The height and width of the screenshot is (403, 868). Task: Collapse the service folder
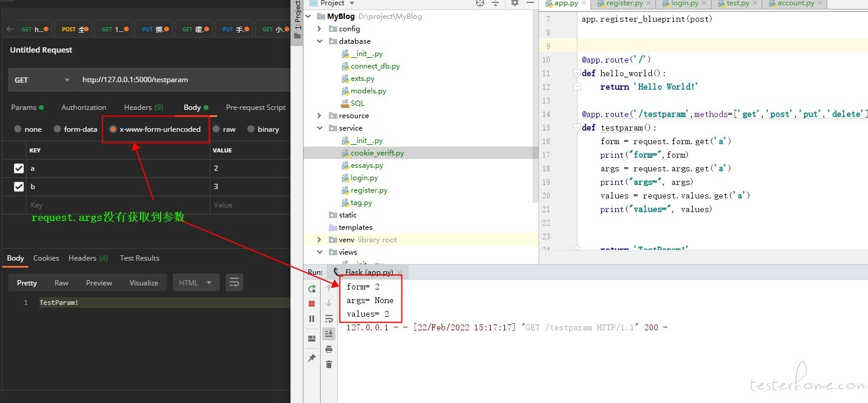319,128
